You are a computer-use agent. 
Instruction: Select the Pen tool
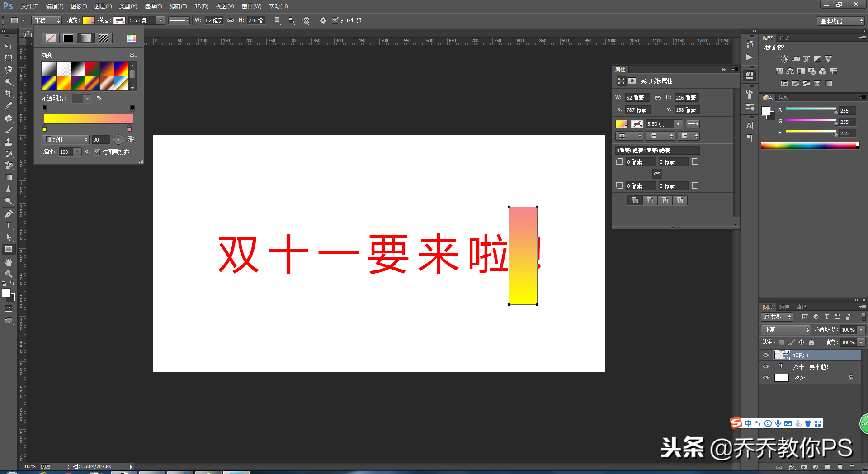click(x=8, y=213)
